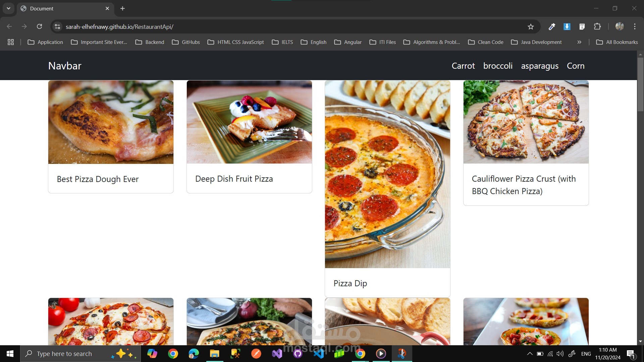Open Copilot from the taskbar
644x362 pixels.
[x=152, y=354]
